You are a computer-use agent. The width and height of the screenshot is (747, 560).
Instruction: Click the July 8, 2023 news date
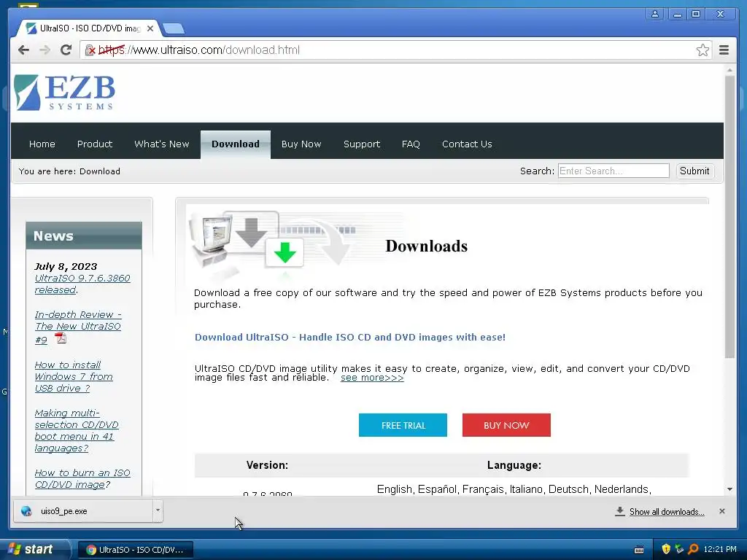click(65, 267)
